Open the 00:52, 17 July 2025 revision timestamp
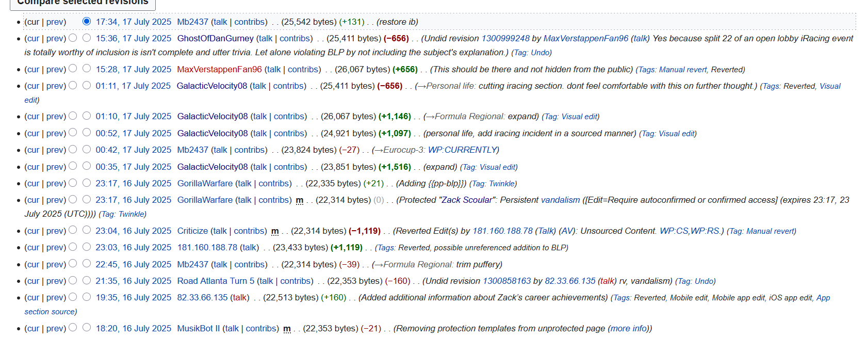This screenshot has height=337, width=868. point(134,133)
